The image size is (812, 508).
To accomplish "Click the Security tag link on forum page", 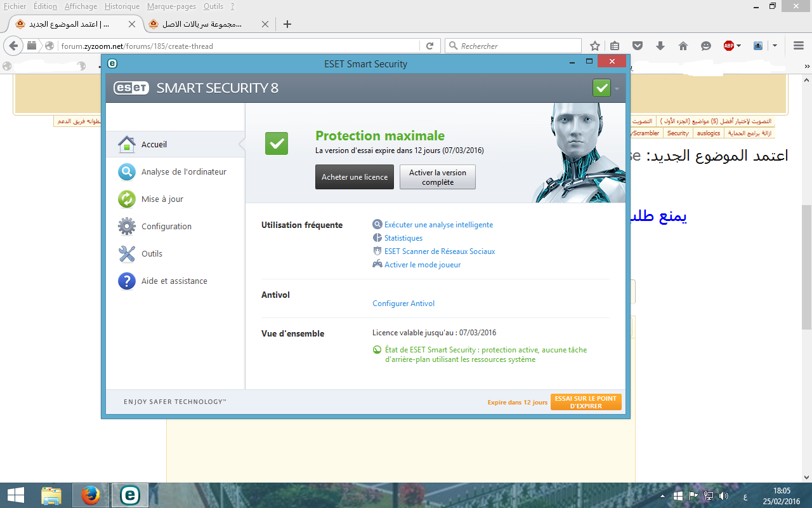I will click(x=678, y=133).
